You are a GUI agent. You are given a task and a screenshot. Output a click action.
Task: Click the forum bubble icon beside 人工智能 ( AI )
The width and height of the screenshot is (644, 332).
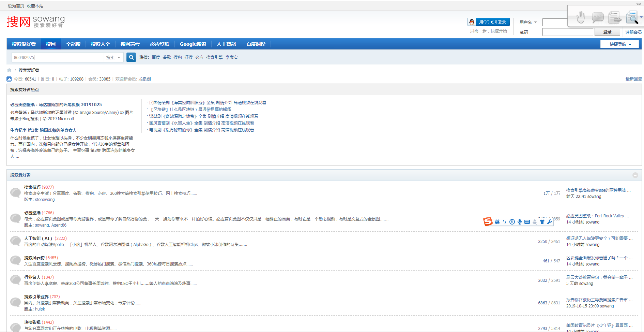pos(15,241)
